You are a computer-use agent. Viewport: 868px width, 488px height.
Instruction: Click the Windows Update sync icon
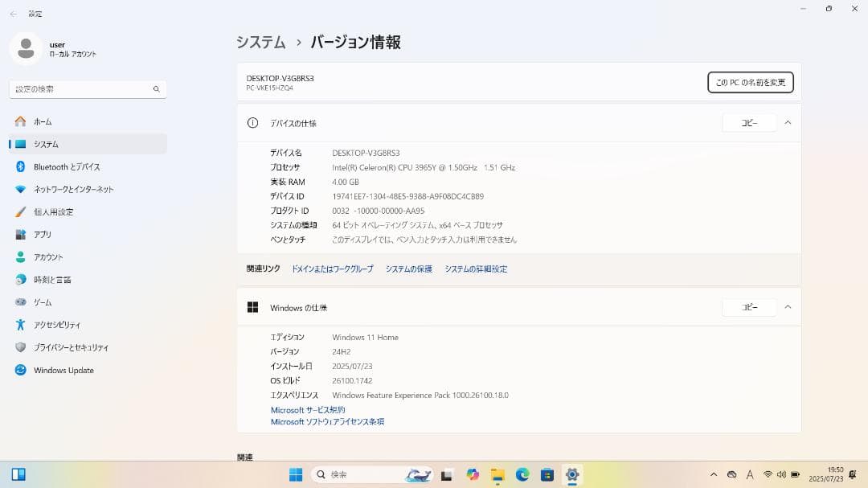[x=20, y=370]
